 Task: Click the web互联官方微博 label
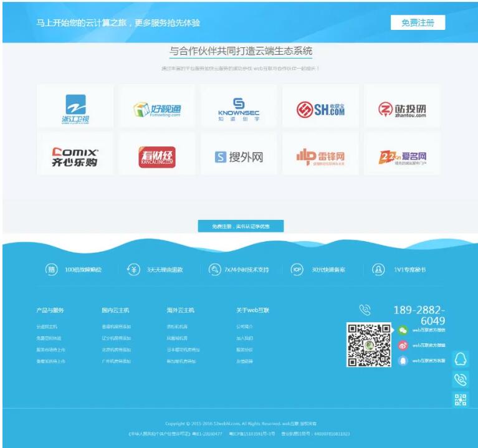(x=429, y=345)
